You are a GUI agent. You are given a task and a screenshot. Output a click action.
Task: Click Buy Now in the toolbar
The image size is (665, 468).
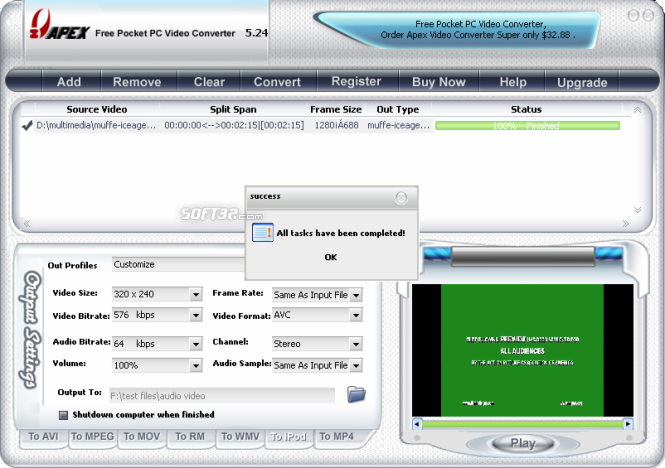439,81
